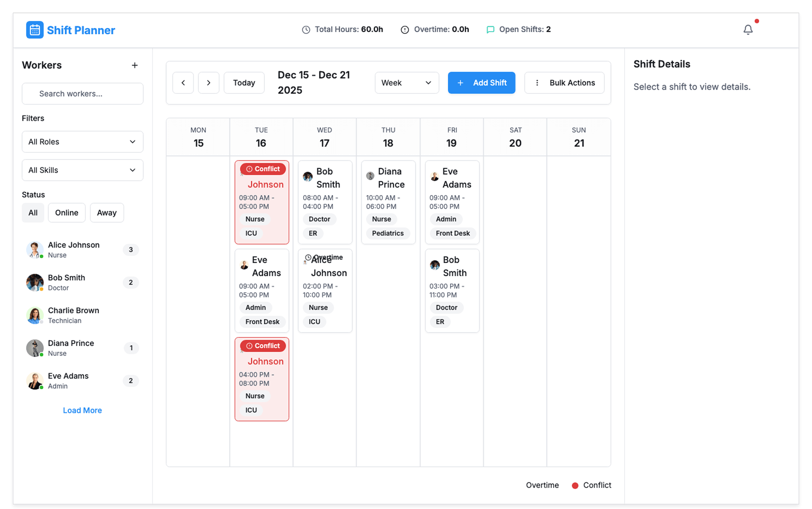Open the All Skills dropdown
This screenshot has width=812, height=509.
point(82,170)
